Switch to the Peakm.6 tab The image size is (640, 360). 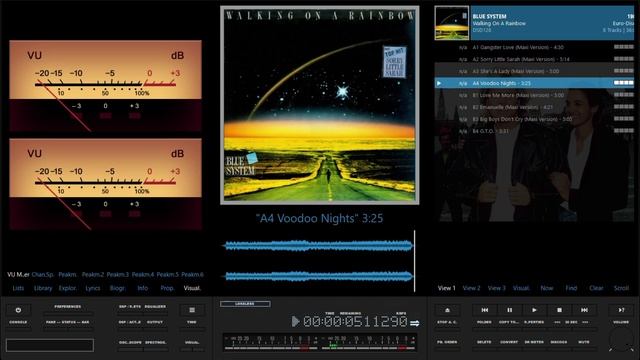(x=192, y=275)
